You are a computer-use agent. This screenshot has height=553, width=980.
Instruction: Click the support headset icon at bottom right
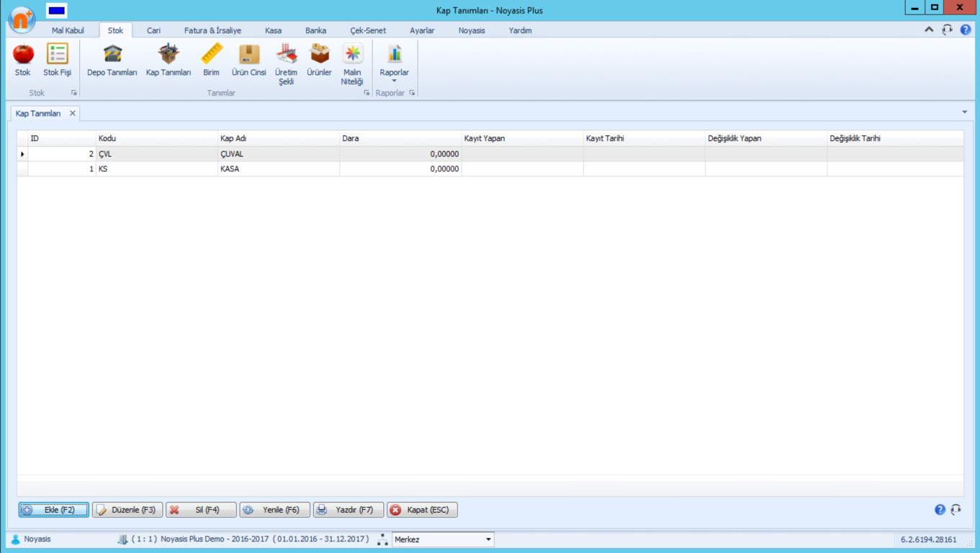pos(956,510)
